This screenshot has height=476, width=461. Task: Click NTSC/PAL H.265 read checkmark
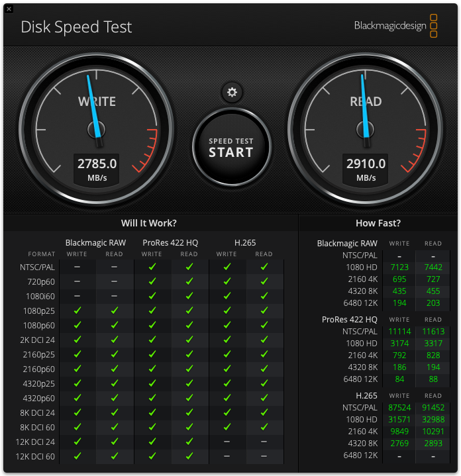264,267
